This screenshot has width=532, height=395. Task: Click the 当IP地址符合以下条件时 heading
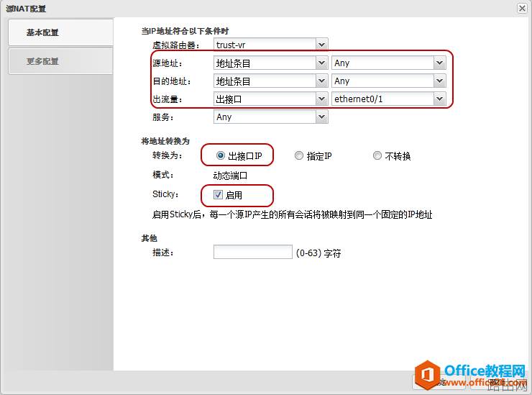coord(185,31)
